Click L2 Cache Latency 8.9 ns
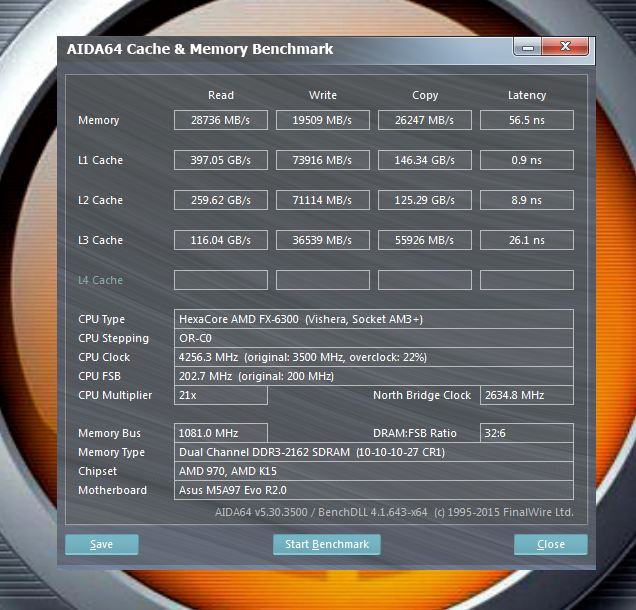This screenshot has width=636, height=610. [x=526, y=200]
